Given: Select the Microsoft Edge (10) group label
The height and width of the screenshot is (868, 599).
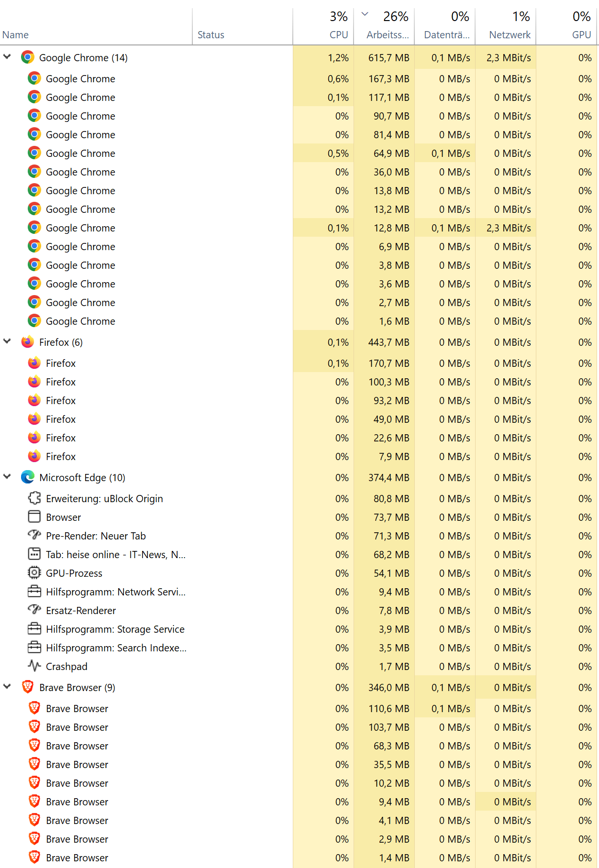Looking at the screenshot, I should pyautogui.click(x=82, y=477).
